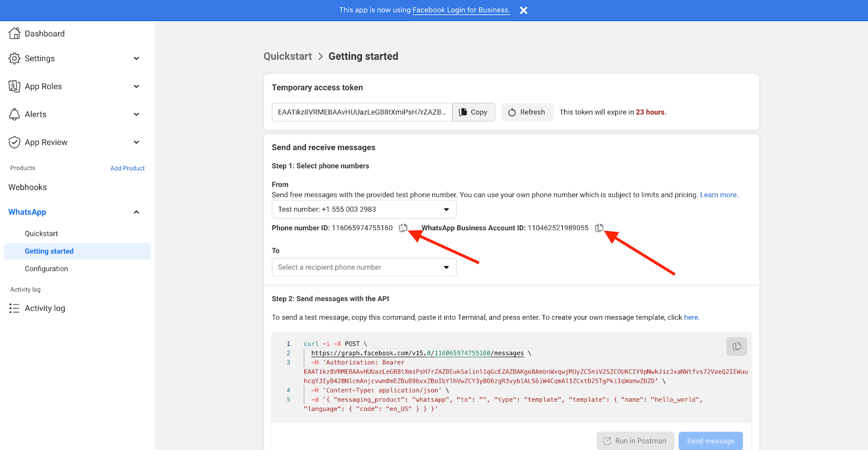Open Webhooks product page
The width and height of the screenshot is (868, 450).
tap(28, 187)
